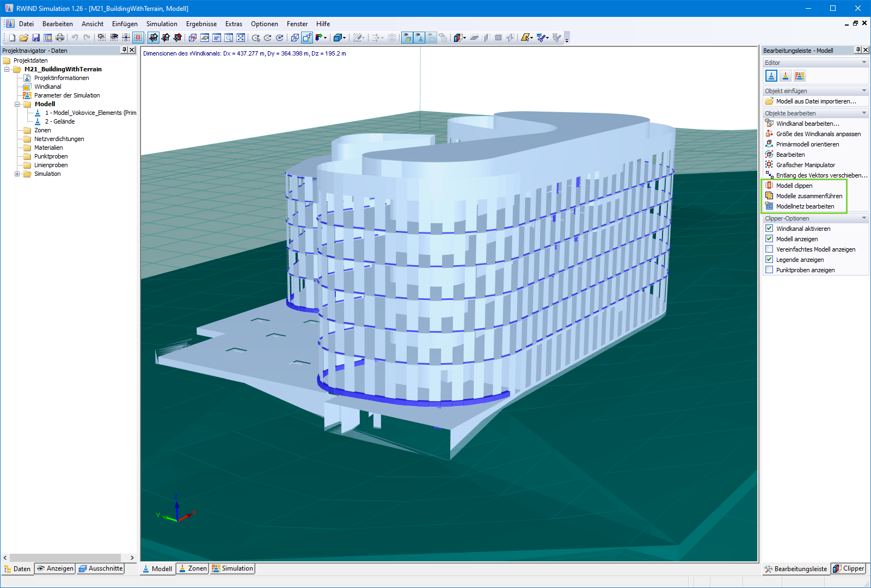Image resolution: width=871 pixels, height=588 pixels.
Task: Collapse the Modell folder in the navigator
Action: coord(19,104)
